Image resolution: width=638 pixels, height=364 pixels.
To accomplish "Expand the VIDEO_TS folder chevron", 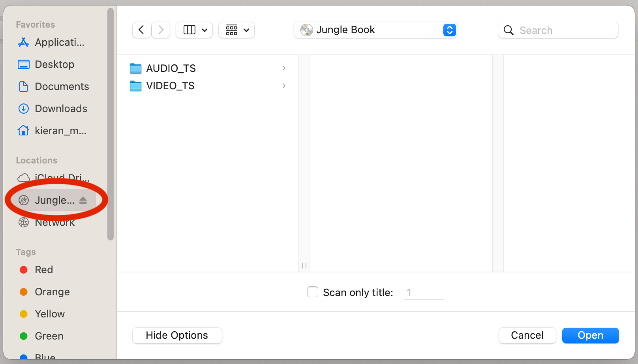I will [284, 86].
